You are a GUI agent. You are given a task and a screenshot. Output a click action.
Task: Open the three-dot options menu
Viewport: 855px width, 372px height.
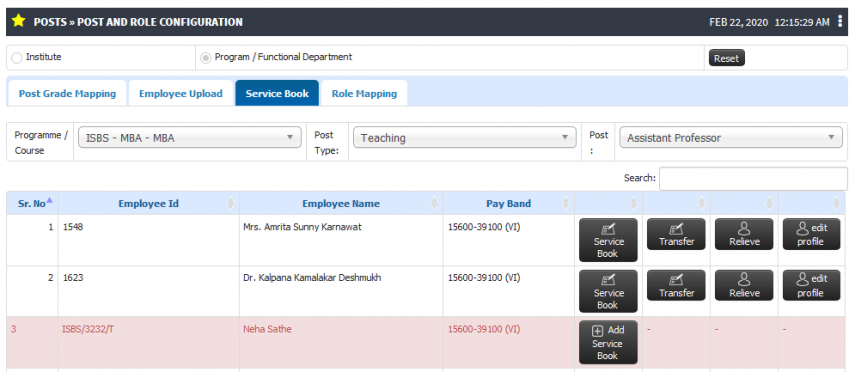point(840,21)
